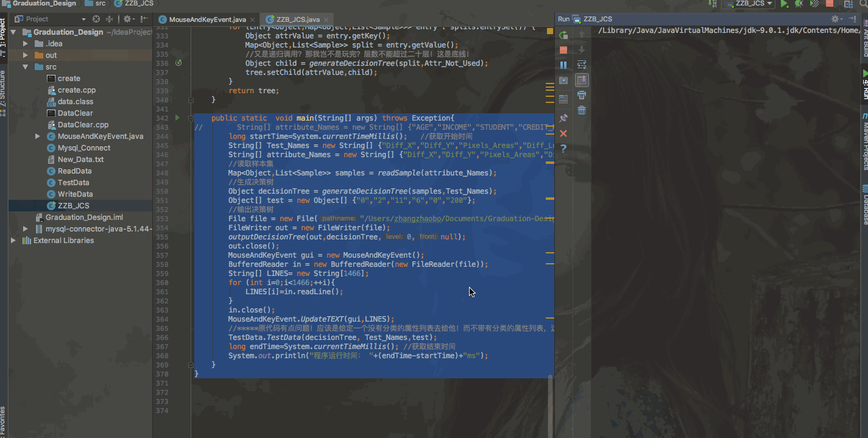This screenshot has height=438, width=868.
Task: Click the editor vertical scrollbar thumb
Action: pyautogui.click(x=551, y=405)
